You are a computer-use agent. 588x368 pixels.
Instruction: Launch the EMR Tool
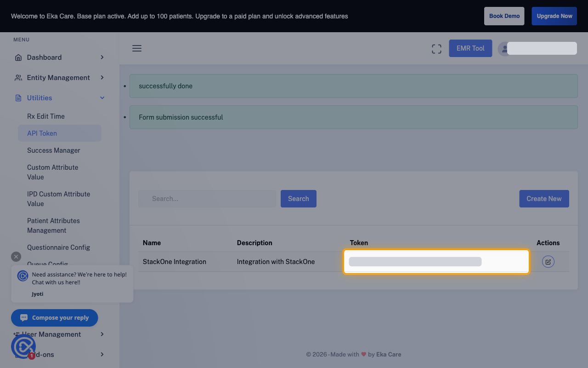[470, 48]
